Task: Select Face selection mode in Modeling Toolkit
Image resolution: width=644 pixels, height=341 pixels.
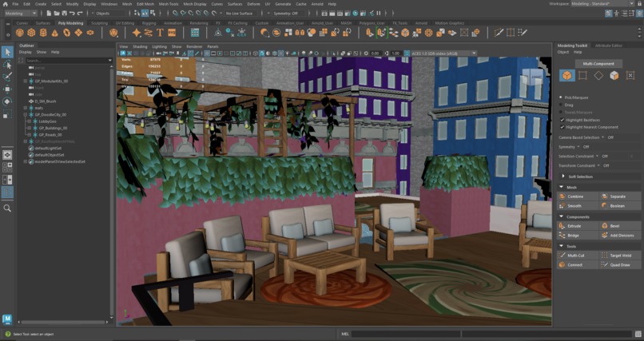Action: click(614, 76)
